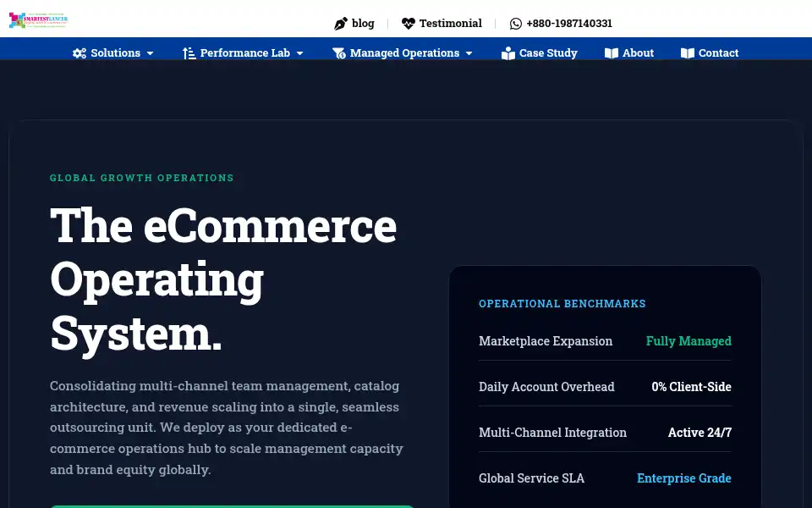This screenshot has height=508, width=812.
Task: Open the Performance Lab menu
Action: tap(245, 52)
